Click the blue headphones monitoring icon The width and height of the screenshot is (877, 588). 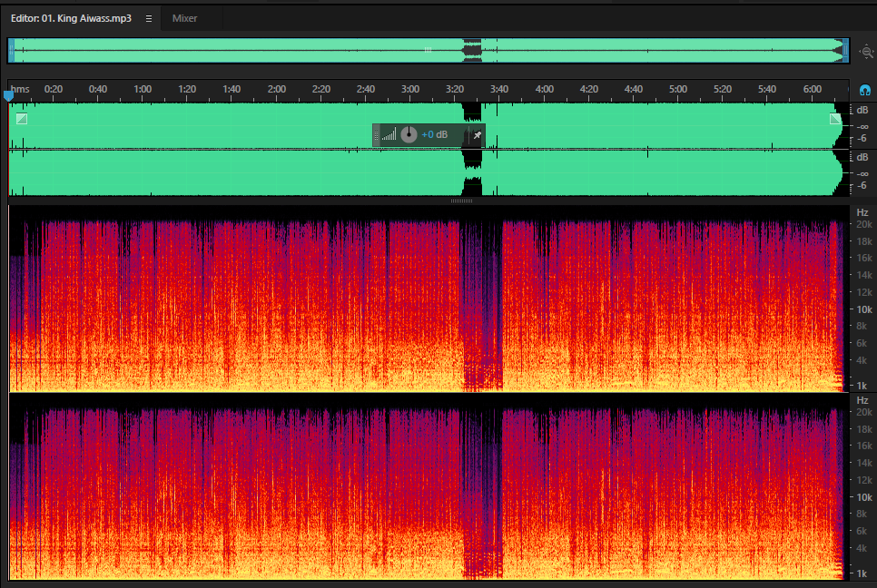pyautogui.click(x=864, y=90)
